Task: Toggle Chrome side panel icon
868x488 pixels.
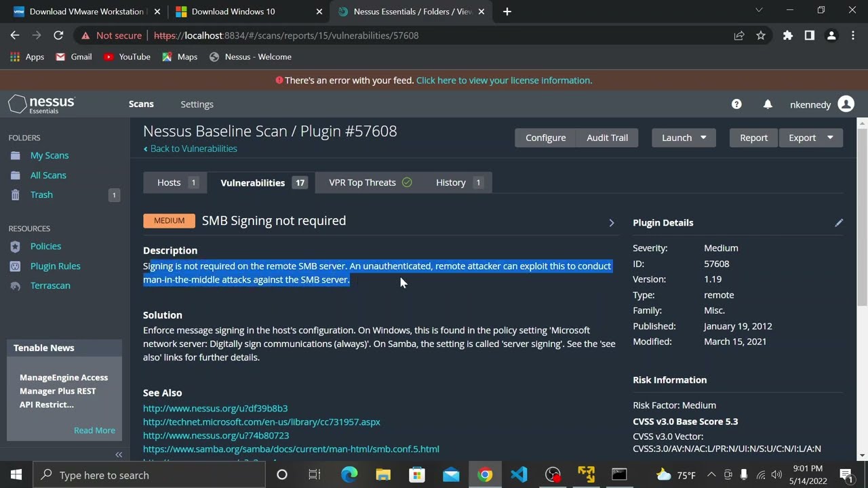Action: [810, 35]
